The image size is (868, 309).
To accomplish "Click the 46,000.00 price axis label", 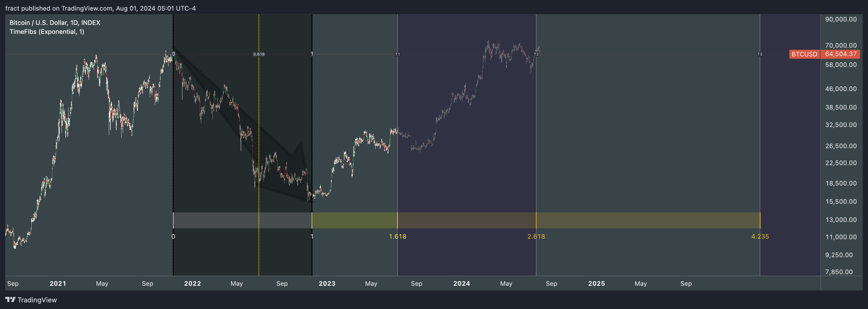I will (841, 89).
